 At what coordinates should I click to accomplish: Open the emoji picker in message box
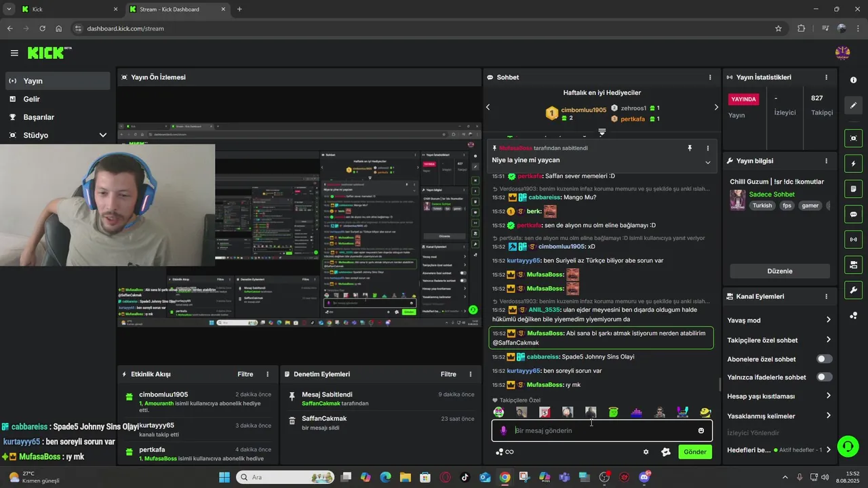pyautogui.click(x=701, y=430)
